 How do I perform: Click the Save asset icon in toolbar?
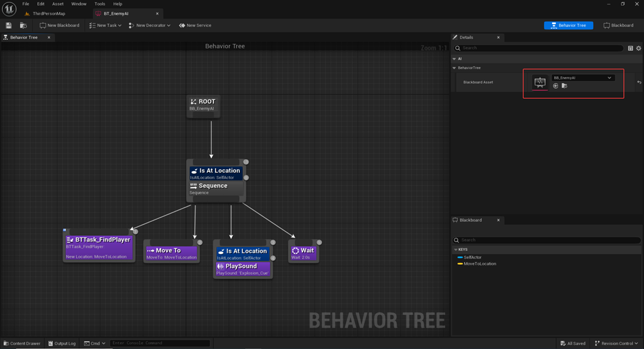(9, 25)
